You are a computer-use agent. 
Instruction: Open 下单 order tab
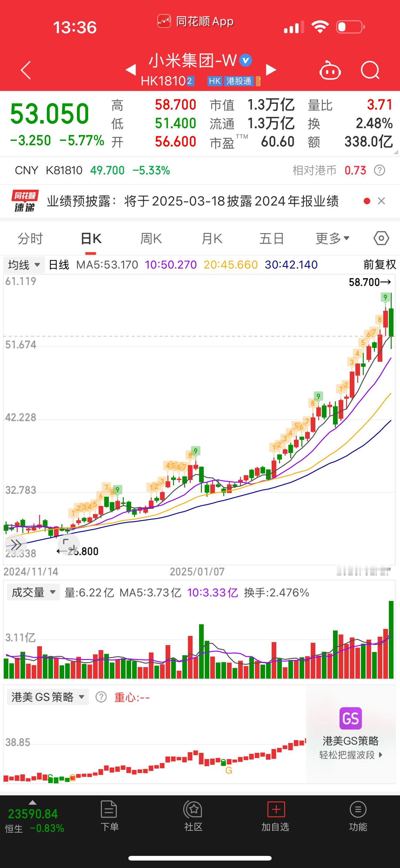(109, 817)
